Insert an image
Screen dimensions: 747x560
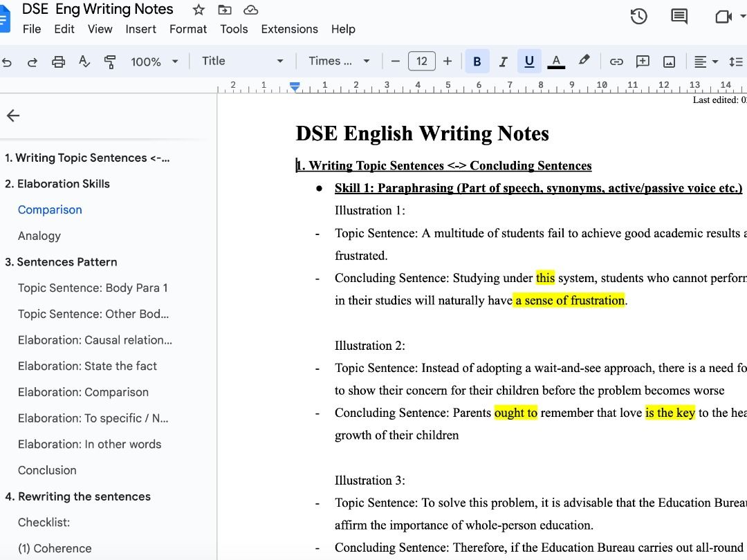(x=669, y=61)
